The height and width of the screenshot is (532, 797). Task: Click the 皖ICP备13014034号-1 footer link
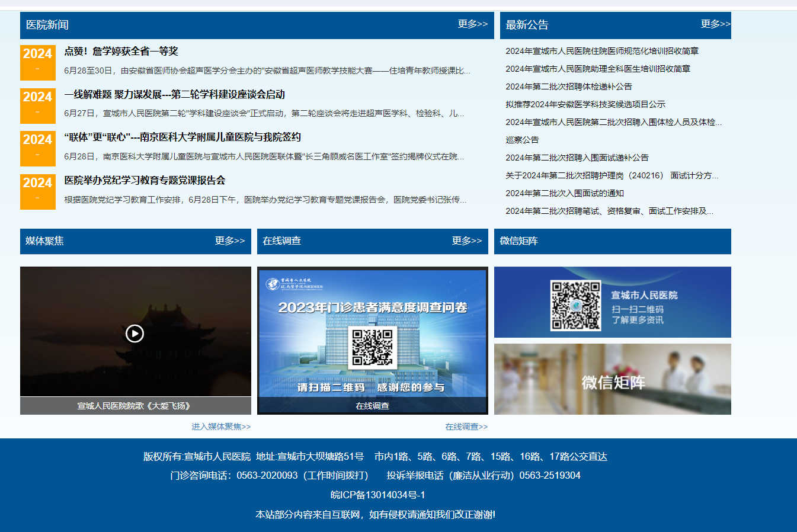[x=377, y=495]
